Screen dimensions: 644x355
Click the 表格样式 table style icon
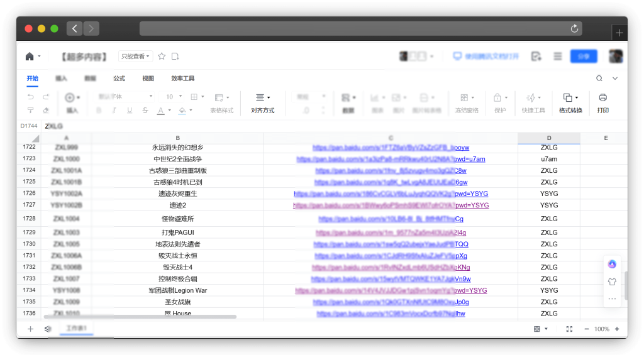[219, 97]
